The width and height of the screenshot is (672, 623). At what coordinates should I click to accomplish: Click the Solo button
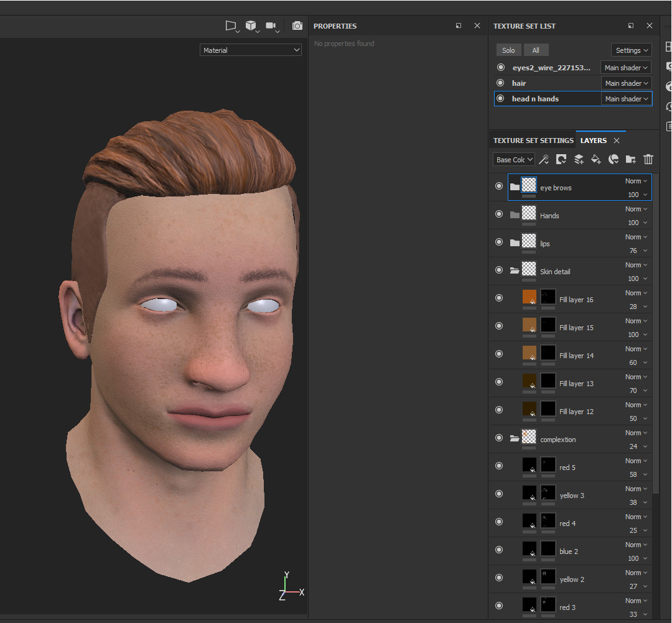(508, 49)
